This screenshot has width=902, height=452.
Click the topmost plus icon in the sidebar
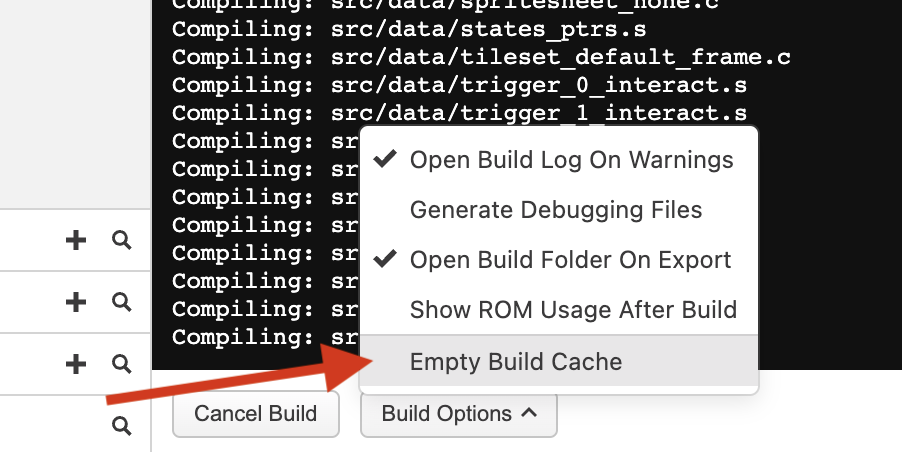click(75, 240)
